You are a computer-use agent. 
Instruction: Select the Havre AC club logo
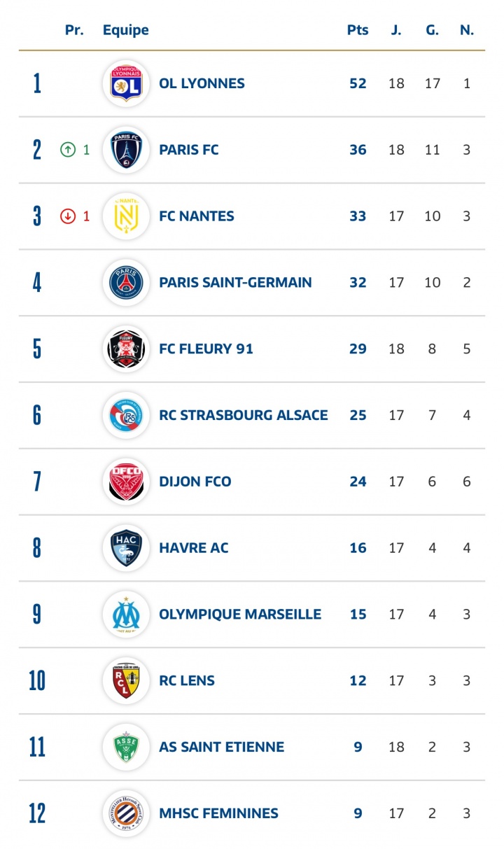126,548
